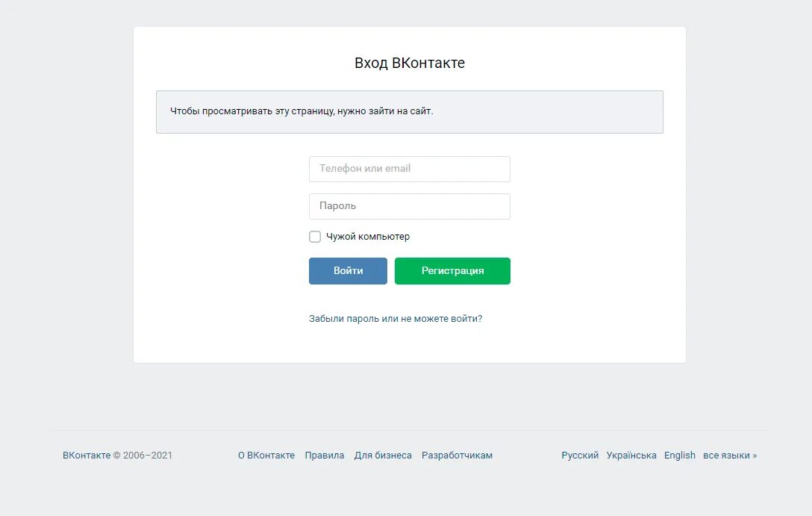The height and width of the screenshot is (516, 812).
Task: Go to 'Для бизнеса' in the footer
Action: click(x=383, y=456)
